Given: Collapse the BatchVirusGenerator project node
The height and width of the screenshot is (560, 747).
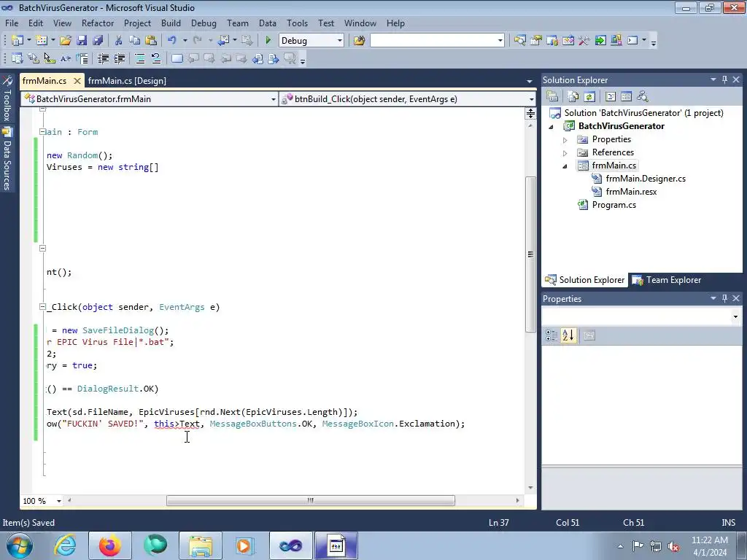Looking at the screenshot, I should [551, 127].
